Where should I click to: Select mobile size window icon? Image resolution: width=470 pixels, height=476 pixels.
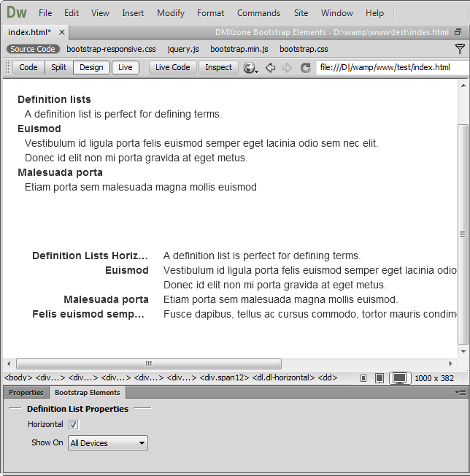coord(363,378)
